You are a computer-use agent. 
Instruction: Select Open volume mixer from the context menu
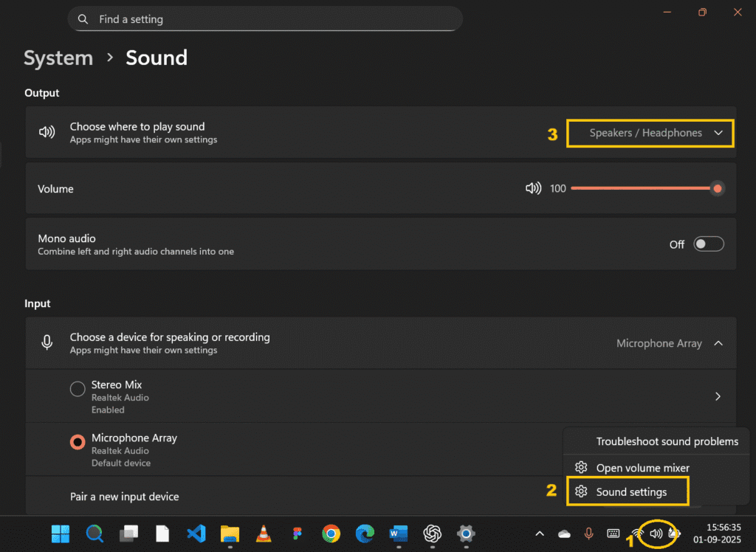[x=643, y=467]
